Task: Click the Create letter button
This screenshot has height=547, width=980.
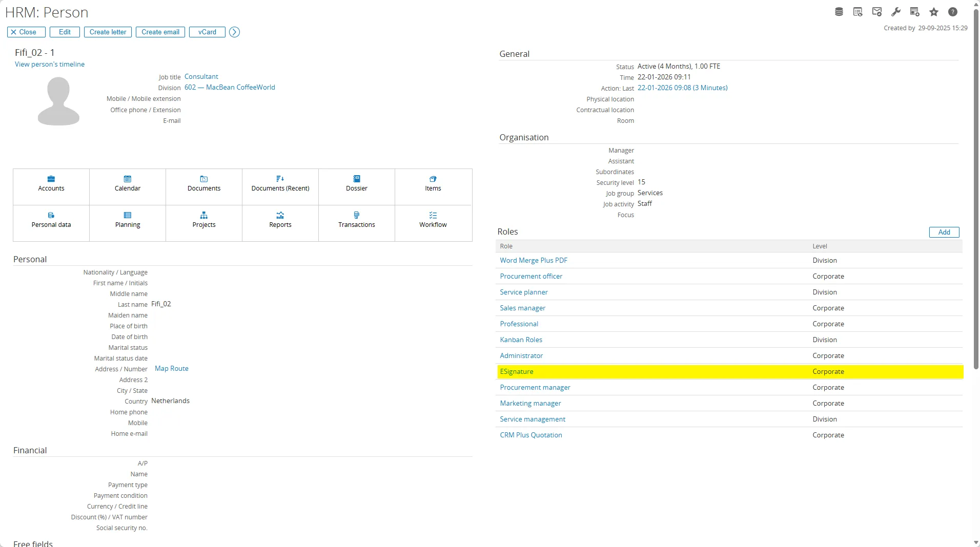Action: [x=108, y=32]
